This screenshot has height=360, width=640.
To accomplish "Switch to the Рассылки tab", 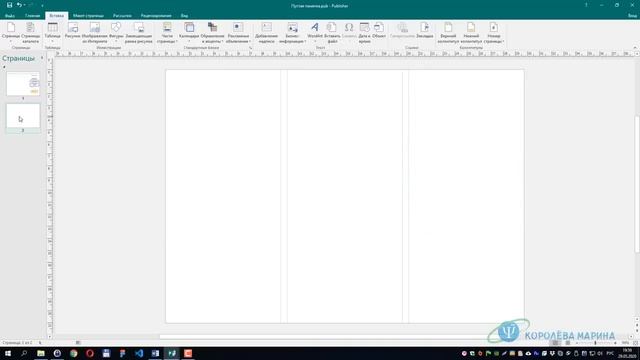I will (122, 16).
